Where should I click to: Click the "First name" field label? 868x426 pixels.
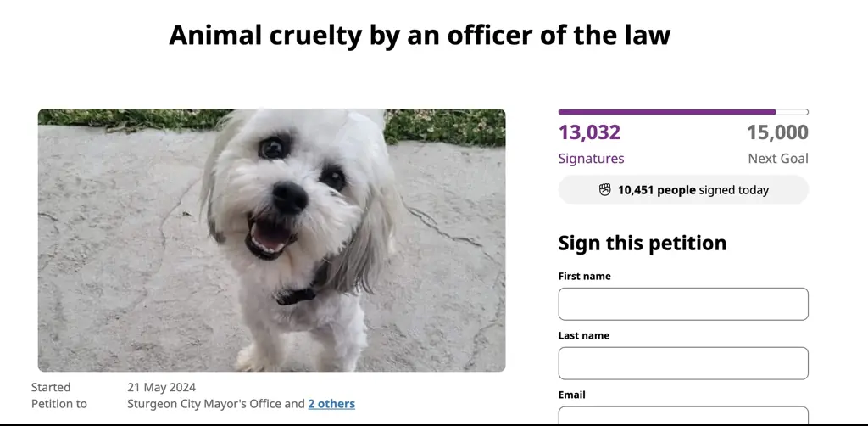pyautogui.click(x=584, y=276)
